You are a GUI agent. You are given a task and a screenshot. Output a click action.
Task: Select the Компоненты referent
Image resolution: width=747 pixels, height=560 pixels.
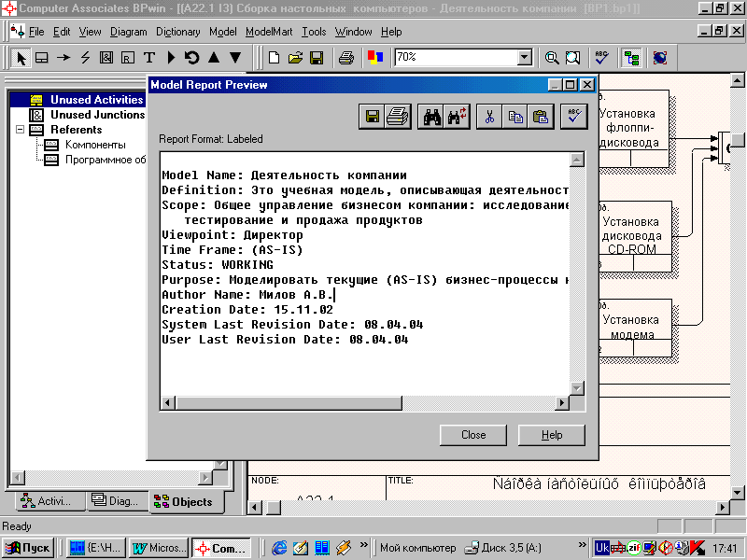tap(95, 145)
